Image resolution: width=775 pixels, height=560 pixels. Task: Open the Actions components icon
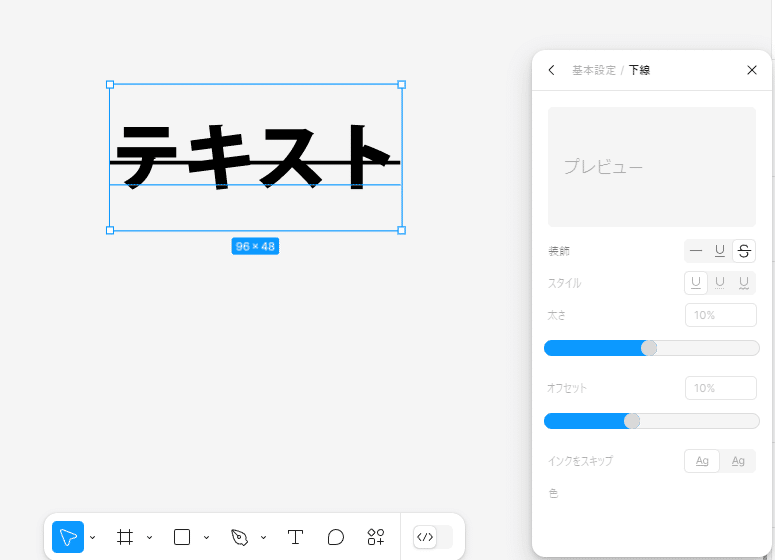376,537
